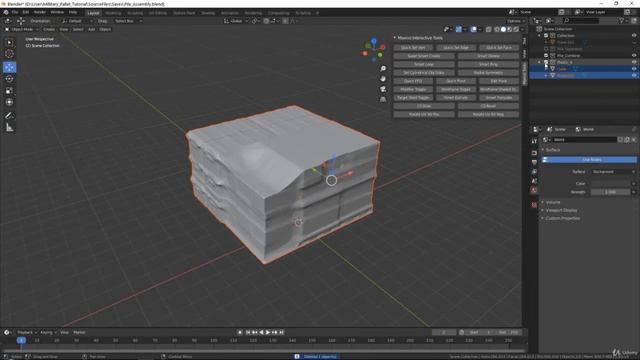Activate the Annotate tool

pyautogui.click(x=9, y=116)
